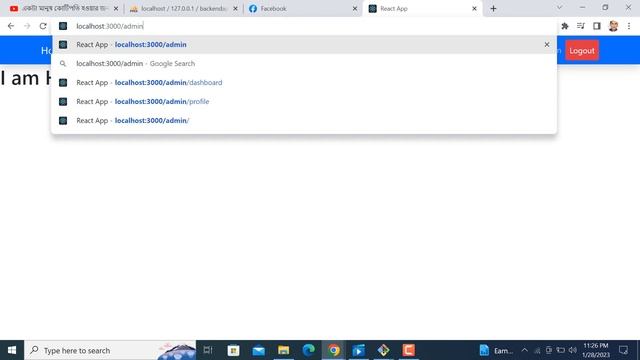Open the Chrome three-dot menu
Viewport: 640px width, 360px height.
(629, 26)
